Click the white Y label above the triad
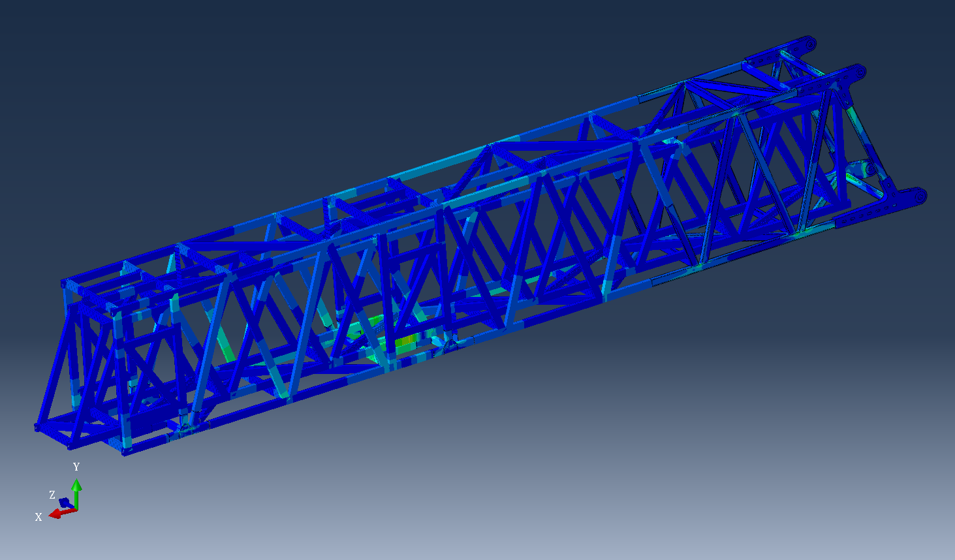Image resolution: width=955 pixels, height=560 pixels. (x=76, y=467)
